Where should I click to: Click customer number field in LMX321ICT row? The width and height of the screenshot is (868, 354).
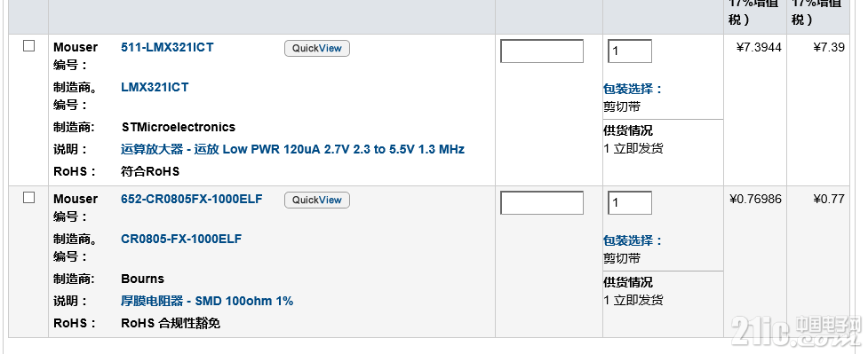click(x=542, y=51)
